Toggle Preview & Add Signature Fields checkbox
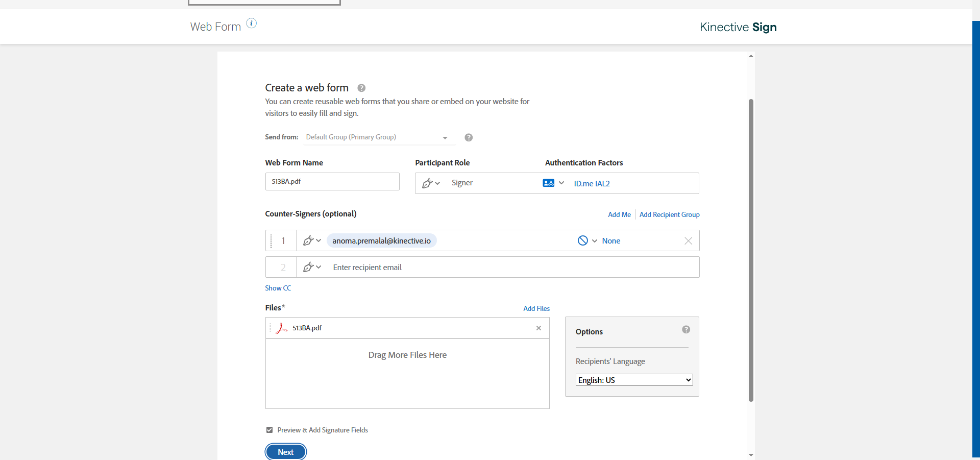980x460 pixels. (269, 430)
